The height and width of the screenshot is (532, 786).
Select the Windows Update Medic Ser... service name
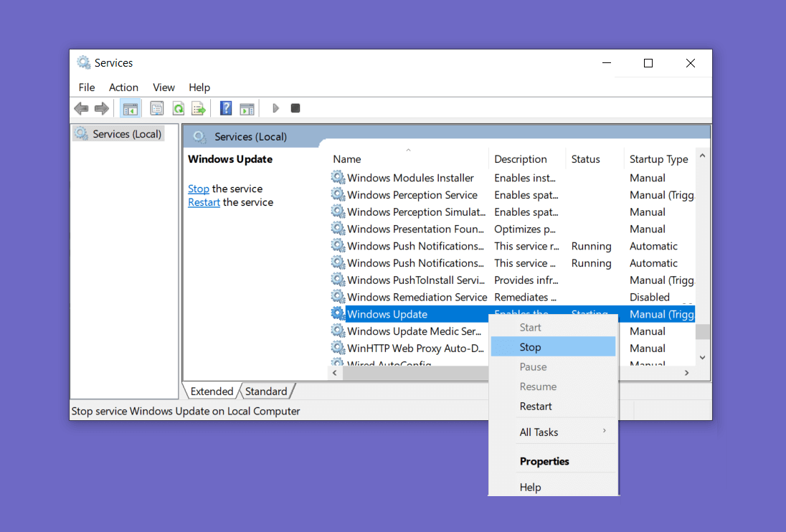(x=414, y=331)
